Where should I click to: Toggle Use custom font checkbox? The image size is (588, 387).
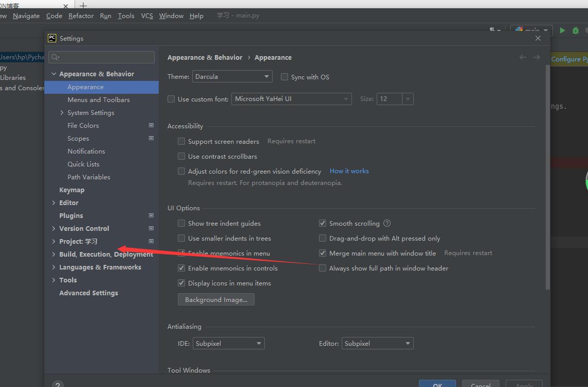pyautogui.click(x=171, y=99)
